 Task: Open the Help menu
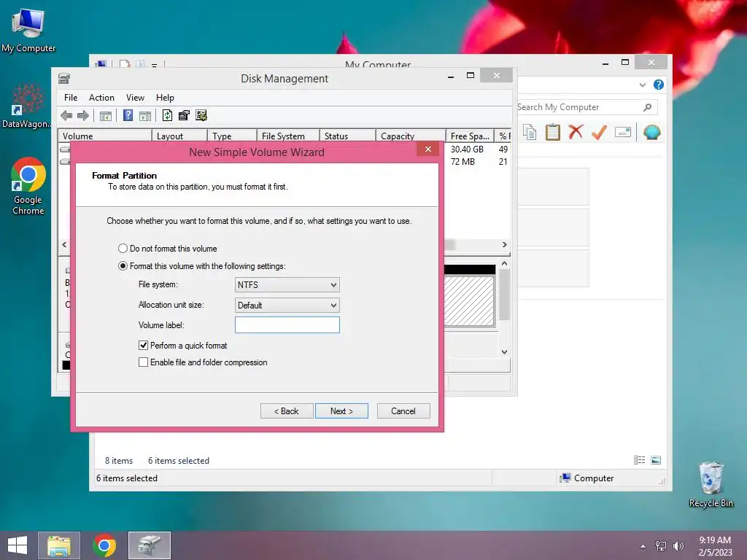click(165, 98)
